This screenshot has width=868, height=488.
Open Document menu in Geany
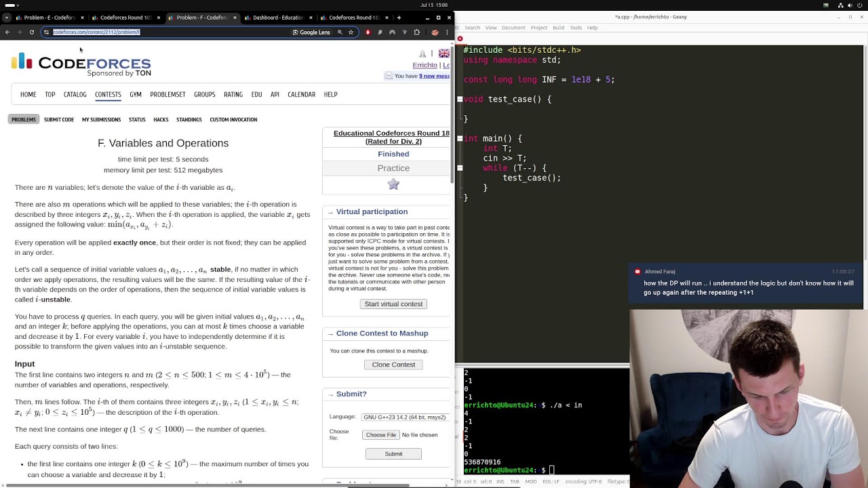[513, 28]
